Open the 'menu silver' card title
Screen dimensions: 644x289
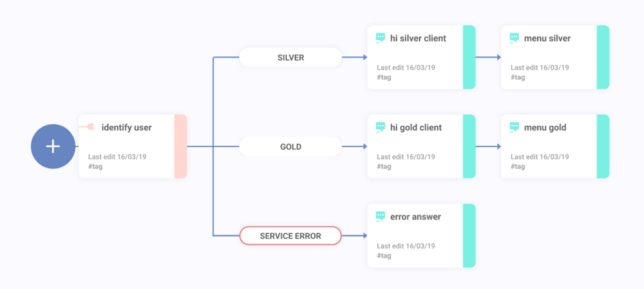547,38
